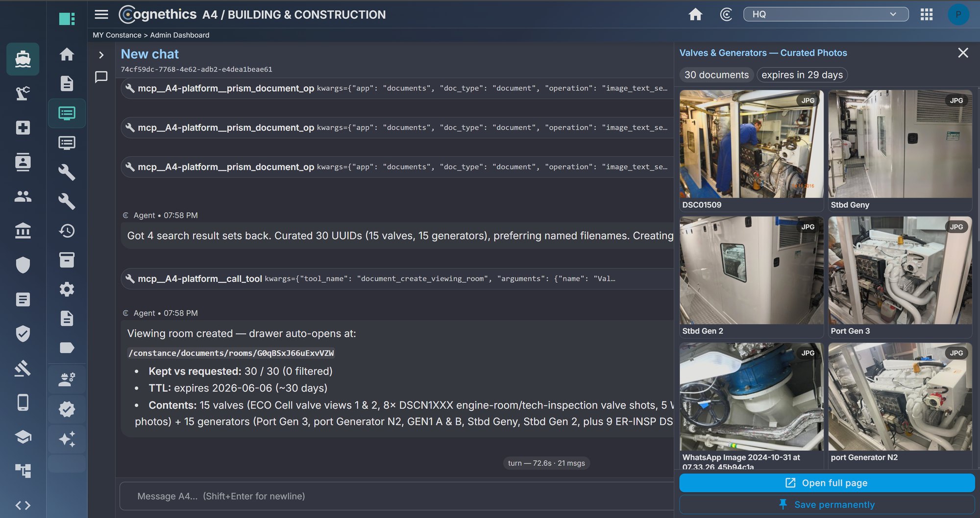The image size is (980, 518).
Task: Expand the chat list chevron
Action: 101,55
